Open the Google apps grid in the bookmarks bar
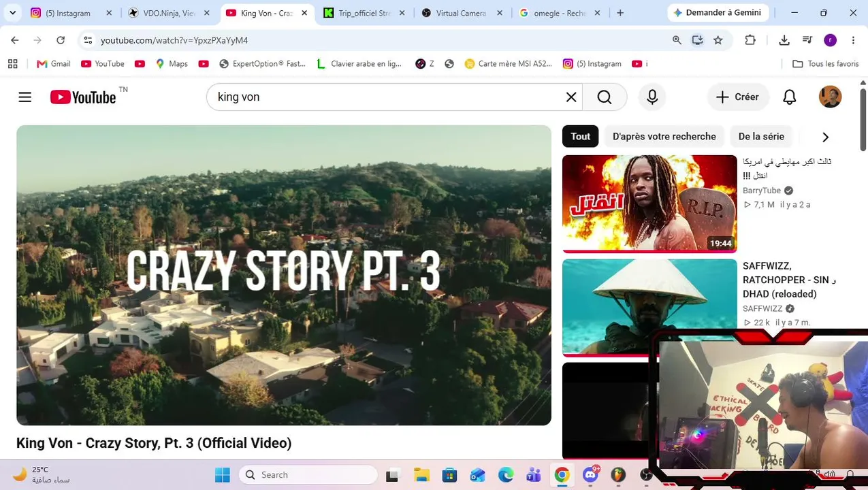Viewport: 868px width, 490px height. (x=12, y=64)
